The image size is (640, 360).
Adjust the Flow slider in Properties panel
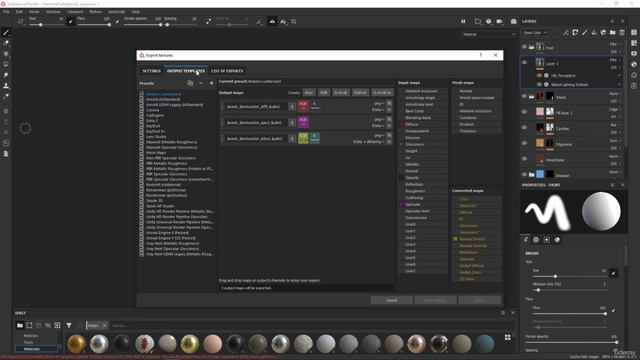click(x=569, y=313)
